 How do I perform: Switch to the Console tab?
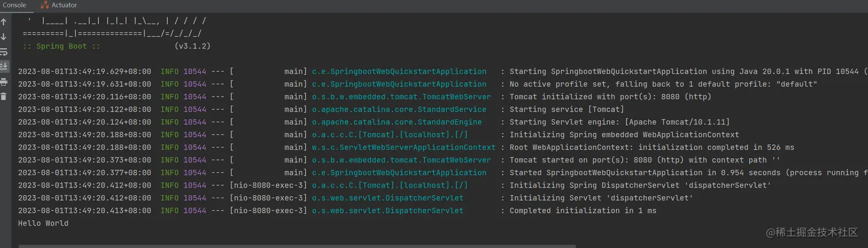tap(14, 5)
